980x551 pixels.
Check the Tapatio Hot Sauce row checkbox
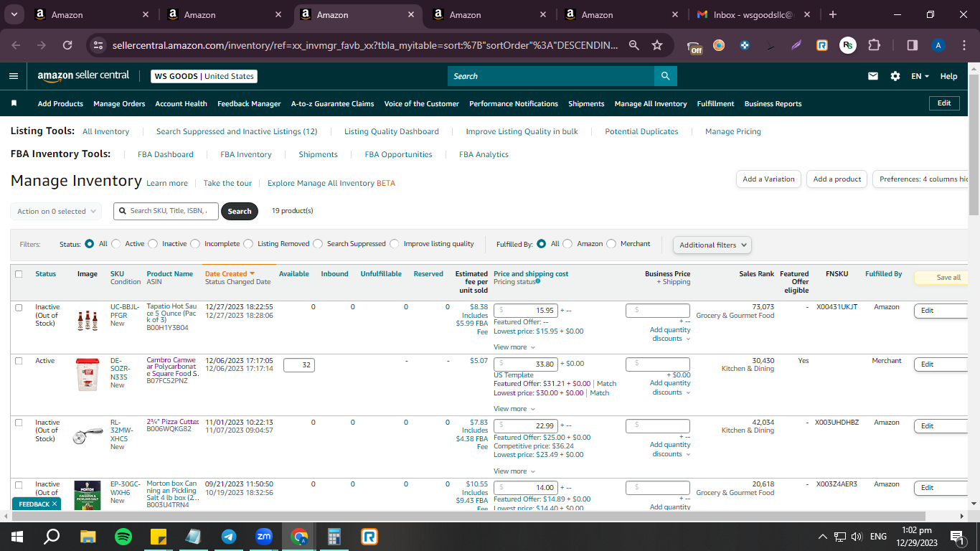[x=19, y=307]
